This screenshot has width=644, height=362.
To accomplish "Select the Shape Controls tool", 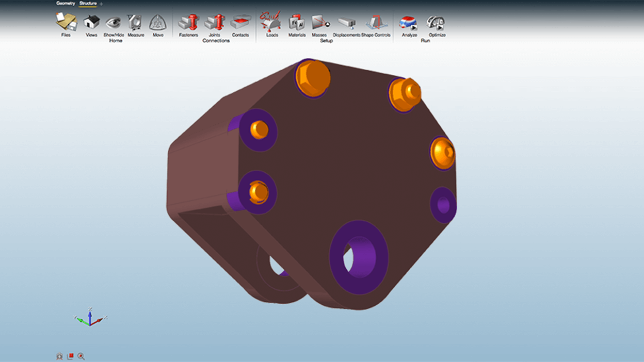I will click(x=376, y=23).
